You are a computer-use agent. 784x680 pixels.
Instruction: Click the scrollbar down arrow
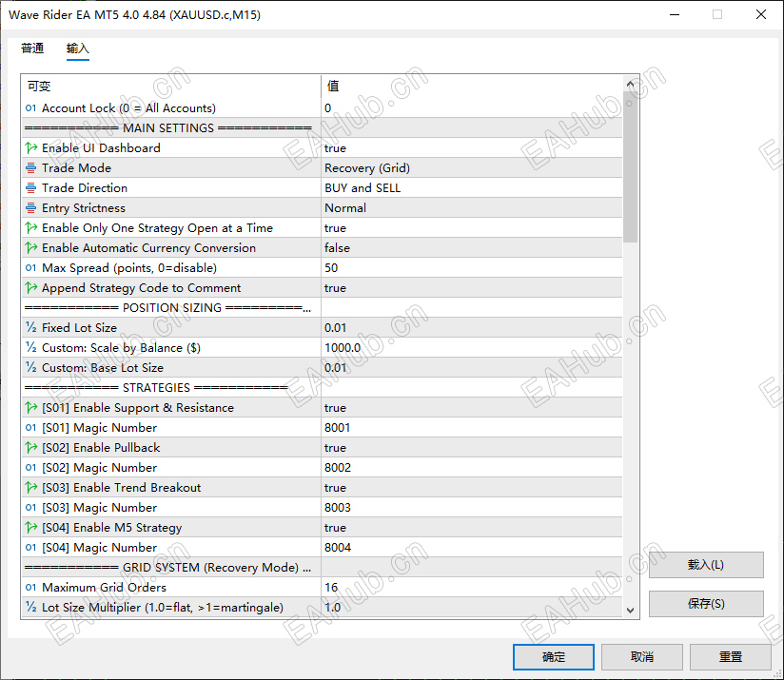click(630, 610)
